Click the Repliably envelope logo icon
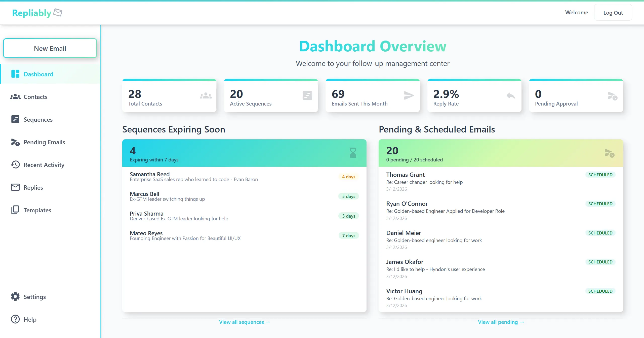Image resolution: width=644 pixels, height=338 pixels. coord(58,12)
